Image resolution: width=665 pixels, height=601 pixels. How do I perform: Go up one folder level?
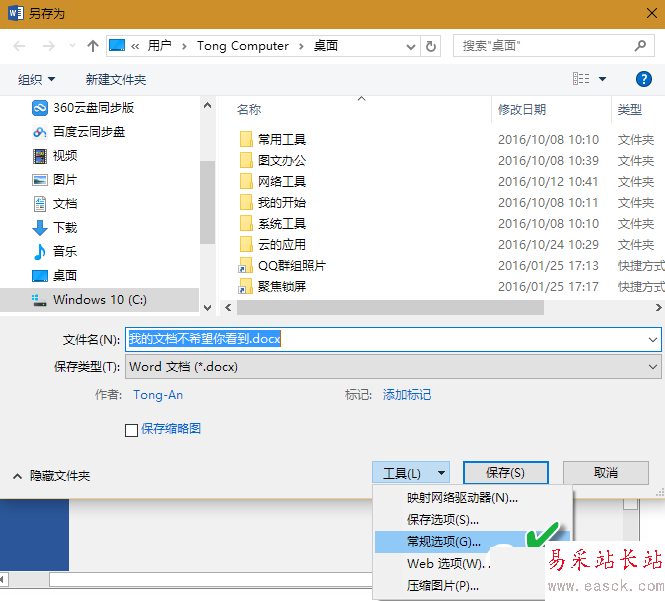click(92, 46)
